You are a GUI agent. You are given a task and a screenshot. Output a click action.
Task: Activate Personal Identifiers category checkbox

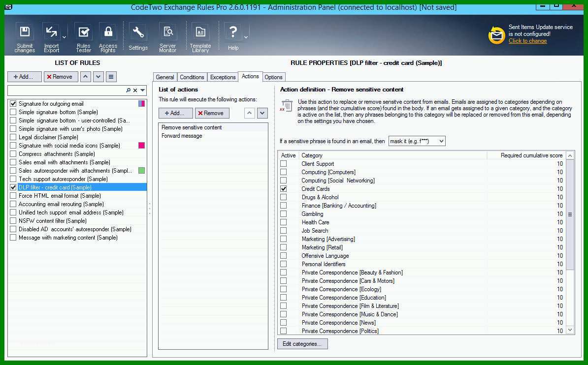click(284, 264)
